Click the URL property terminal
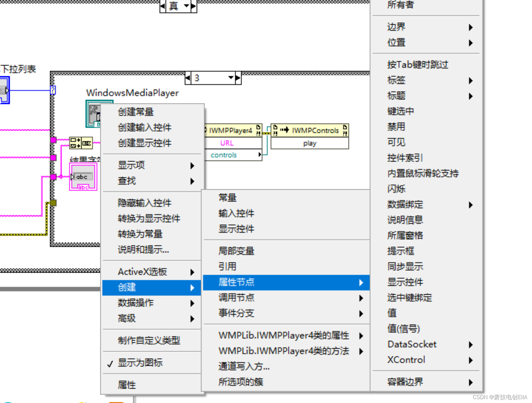This screenshot has height=403, width=532. 227,143
